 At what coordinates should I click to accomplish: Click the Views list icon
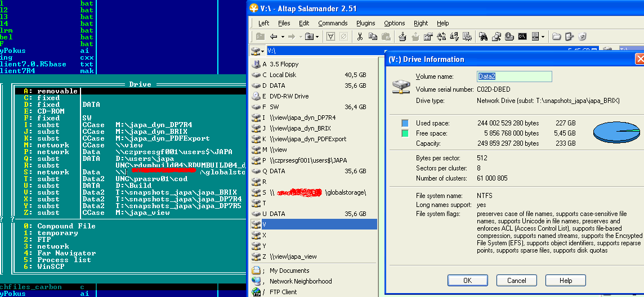click(535, 37)
